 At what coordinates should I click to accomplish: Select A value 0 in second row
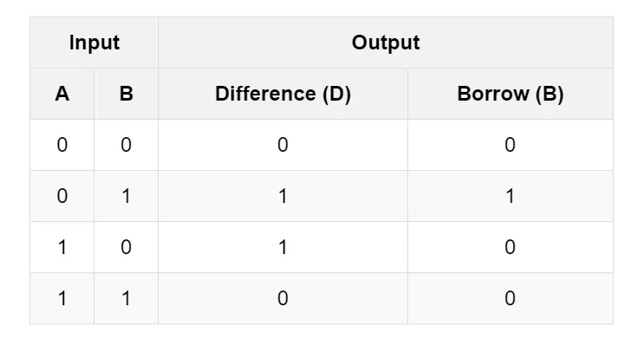[x=62, y=196]
